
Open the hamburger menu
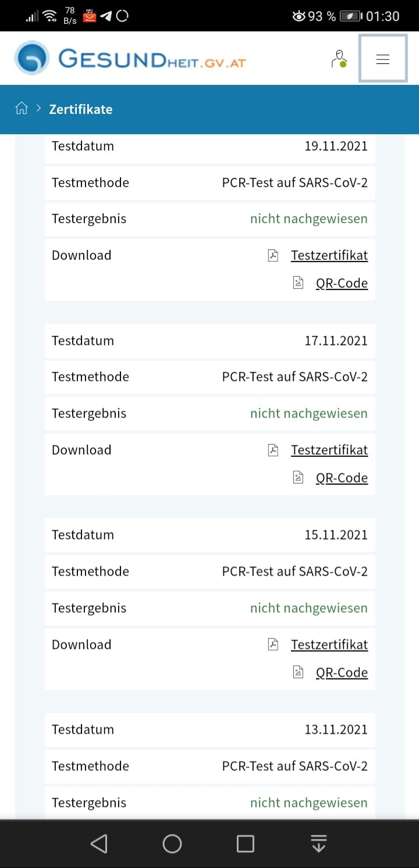click(x=382, y=59)
